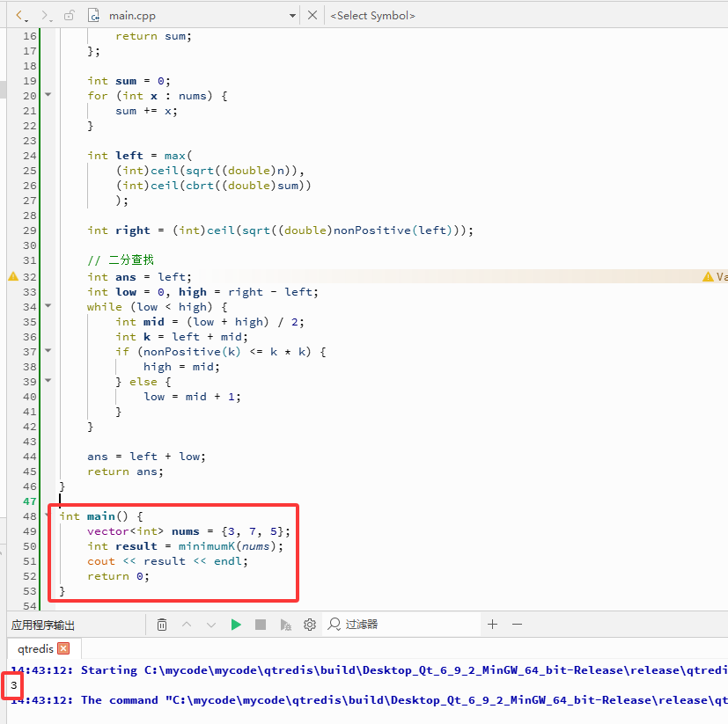The height and width of the screenshot is (724, 728).
Task: Collapse the main function at line 48
Action: tap(48, 516)
